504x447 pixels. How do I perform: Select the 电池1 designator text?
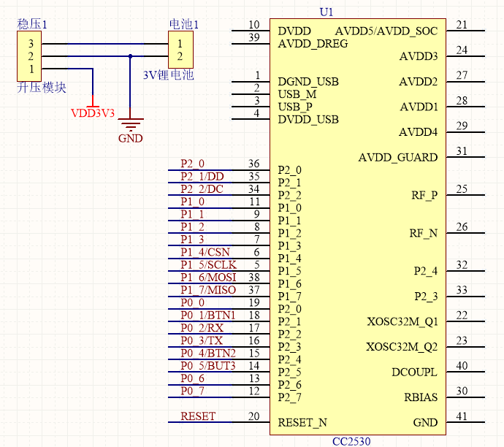tap(184, 24)
